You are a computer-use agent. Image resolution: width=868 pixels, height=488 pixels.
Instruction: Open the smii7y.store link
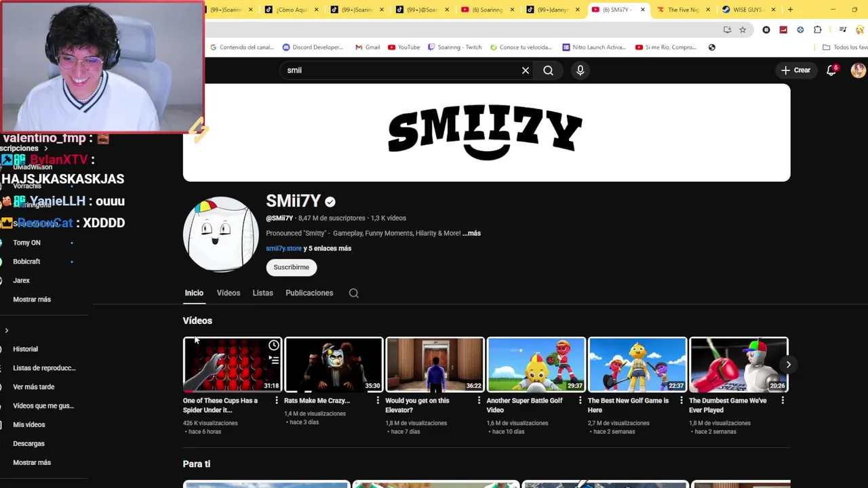click(x=283, y=249)
